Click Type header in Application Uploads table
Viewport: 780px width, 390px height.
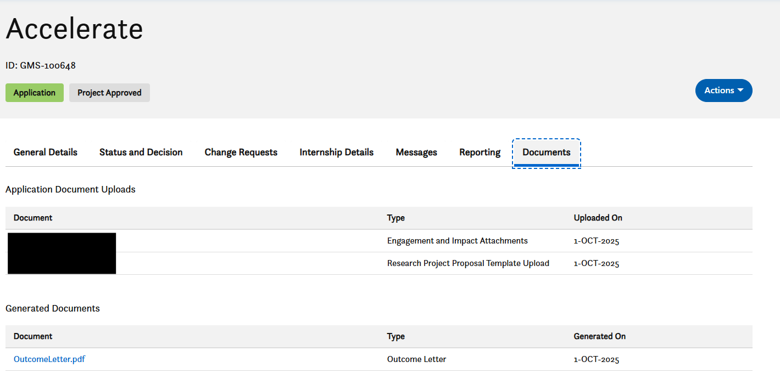point(395,218)
